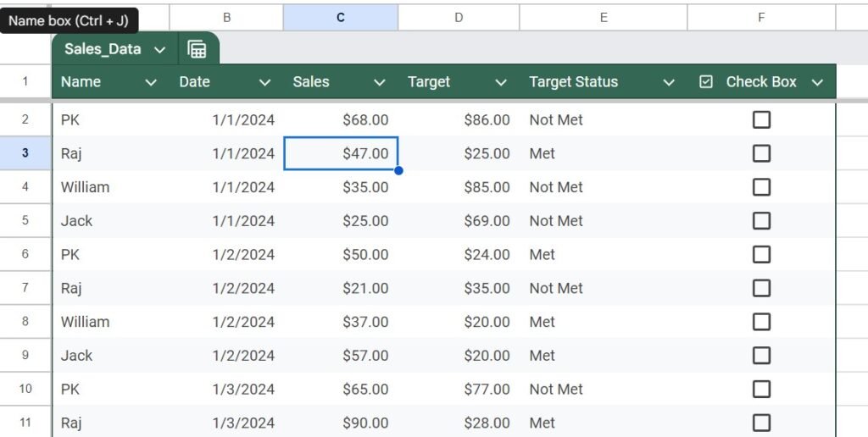
Task: Tick the checkbox in row 3 for Raj
Action: tap(762, 153)
